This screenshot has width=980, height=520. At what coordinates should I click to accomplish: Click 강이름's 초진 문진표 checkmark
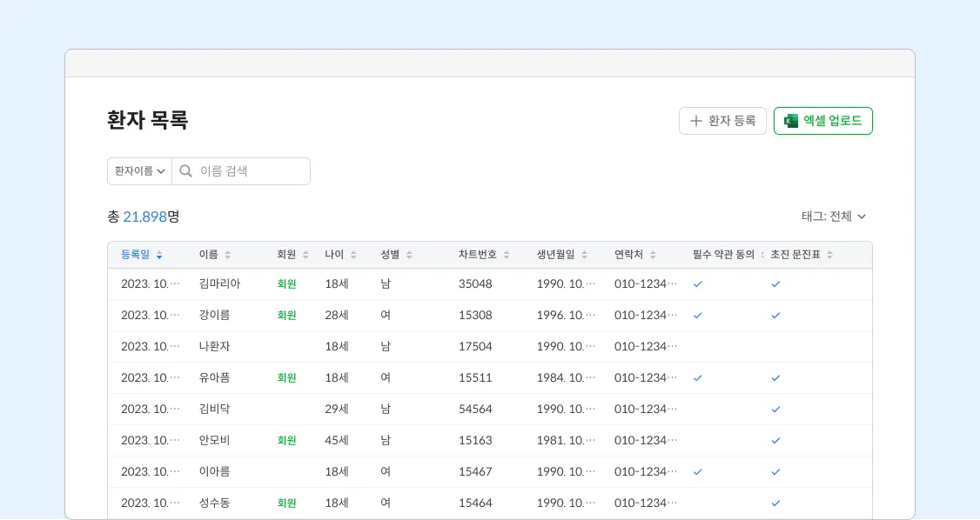[775, 316]
